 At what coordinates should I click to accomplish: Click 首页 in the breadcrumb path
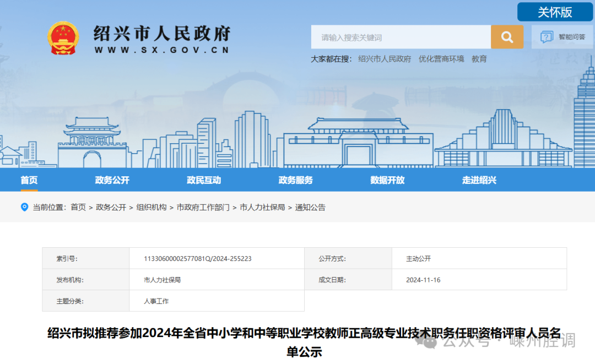pyautogui.click(x=78, y=208)
